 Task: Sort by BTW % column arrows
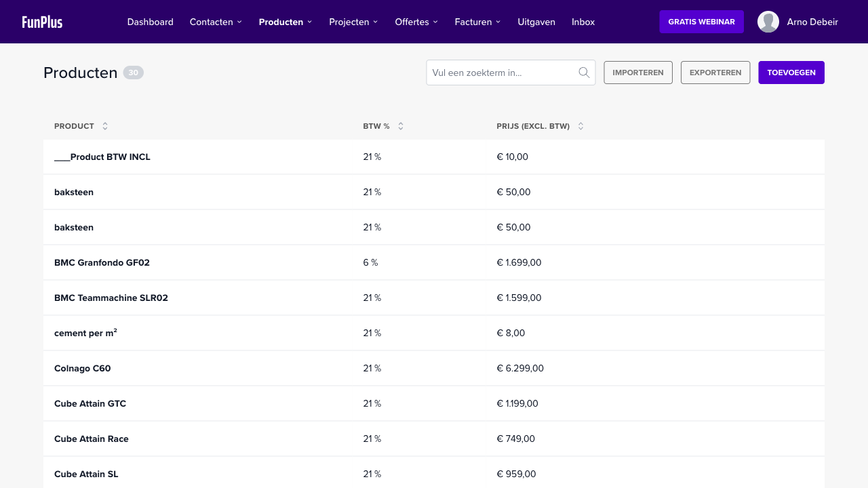401,126
